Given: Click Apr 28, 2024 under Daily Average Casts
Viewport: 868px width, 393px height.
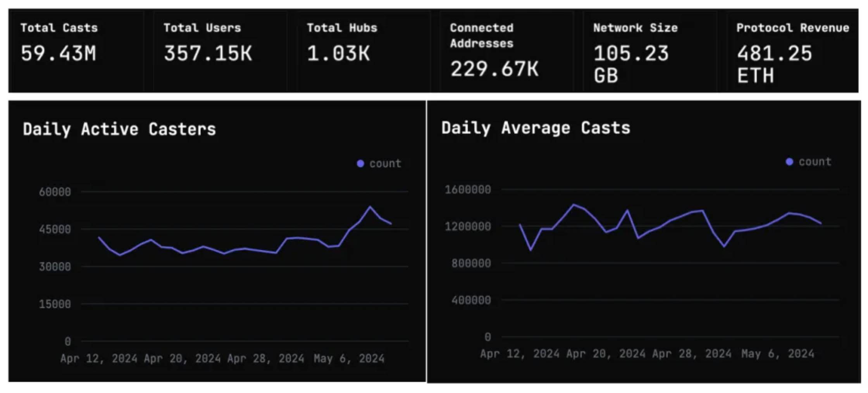Looking at the screenshot, I should (692, 354).
